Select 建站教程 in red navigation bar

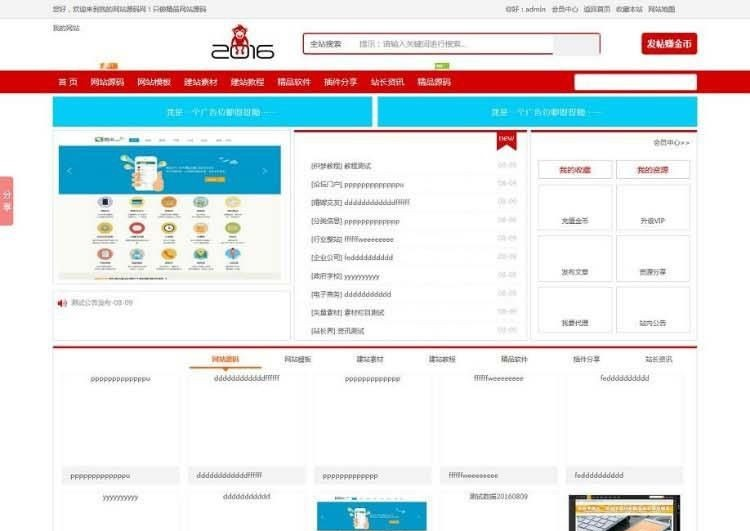pos(247,82)
